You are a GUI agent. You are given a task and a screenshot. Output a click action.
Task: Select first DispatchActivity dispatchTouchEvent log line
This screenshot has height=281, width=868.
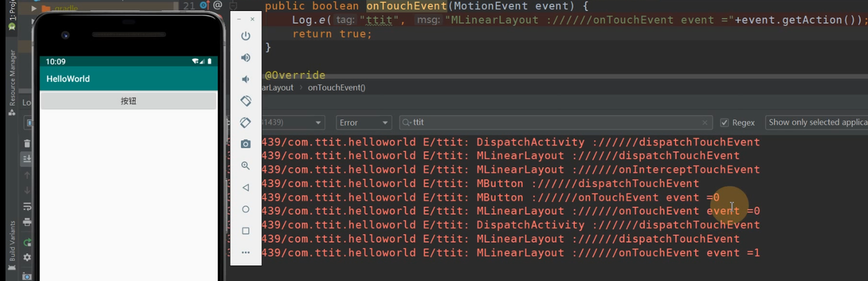click(x=510, y=142)
